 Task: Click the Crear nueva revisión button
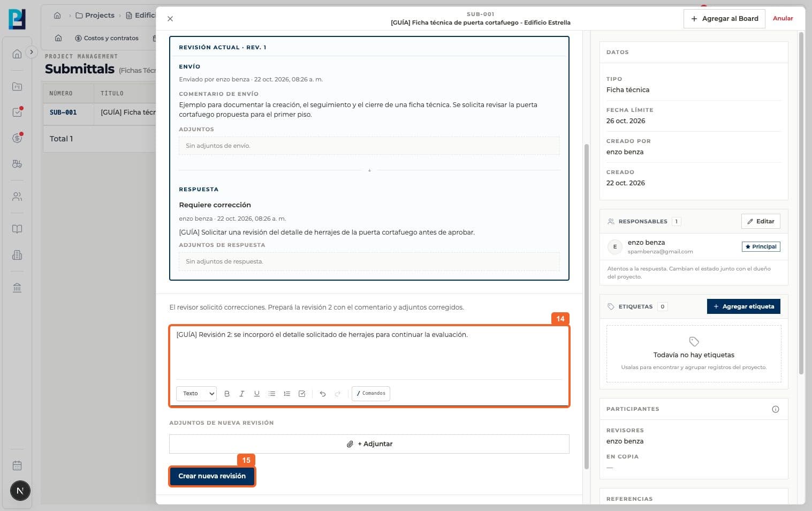pyautogui.click(x=212, y=476)
